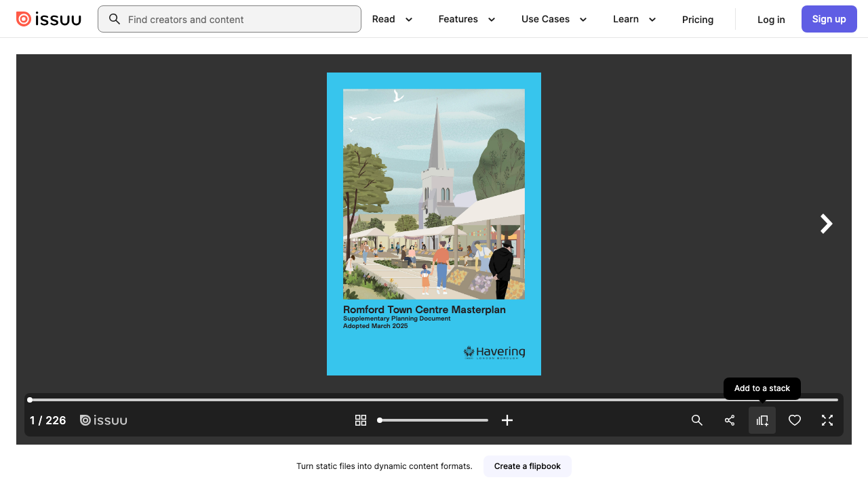Image resolution: width=868 pixels, height=488 pixels.
Task: Open the grid page overview icon
Action: pyautogui.click(x=361, y=420)
